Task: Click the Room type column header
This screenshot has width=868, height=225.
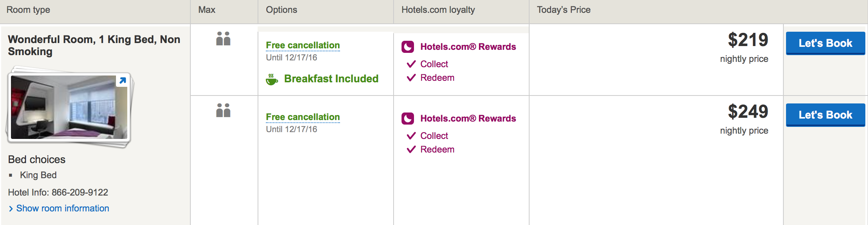Action: tap(28, 10)
